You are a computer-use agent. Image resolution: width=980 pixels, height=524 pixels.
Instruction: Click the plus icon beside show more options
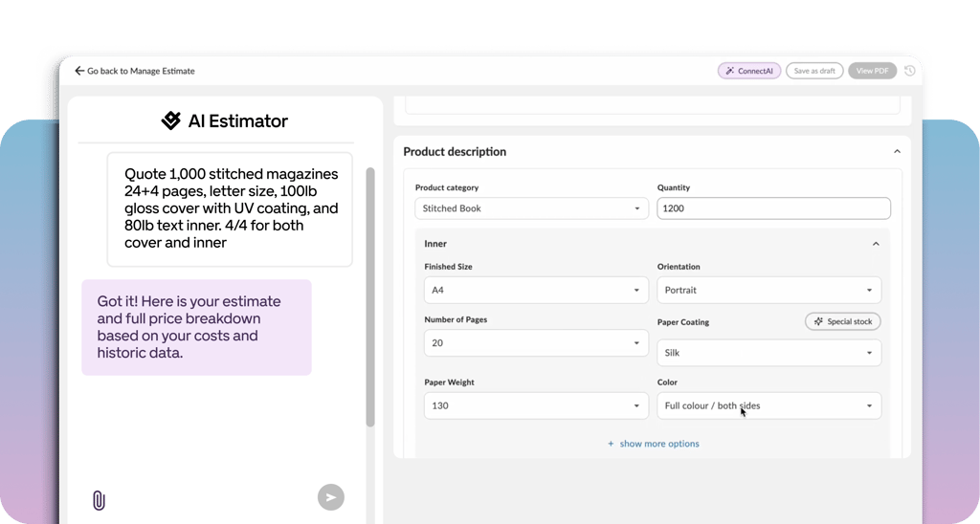[611, 444]
